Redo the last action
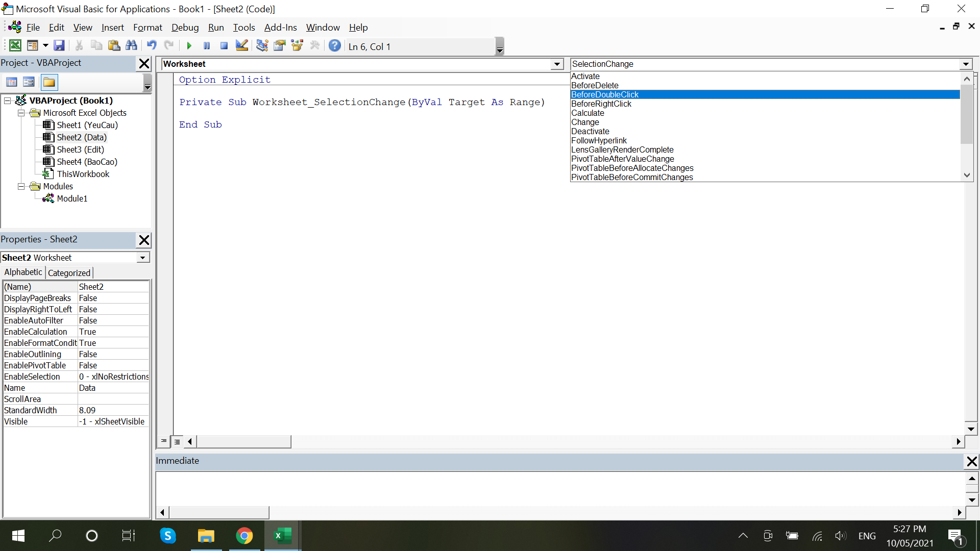The image size is (980, 551). click(169, 46)
